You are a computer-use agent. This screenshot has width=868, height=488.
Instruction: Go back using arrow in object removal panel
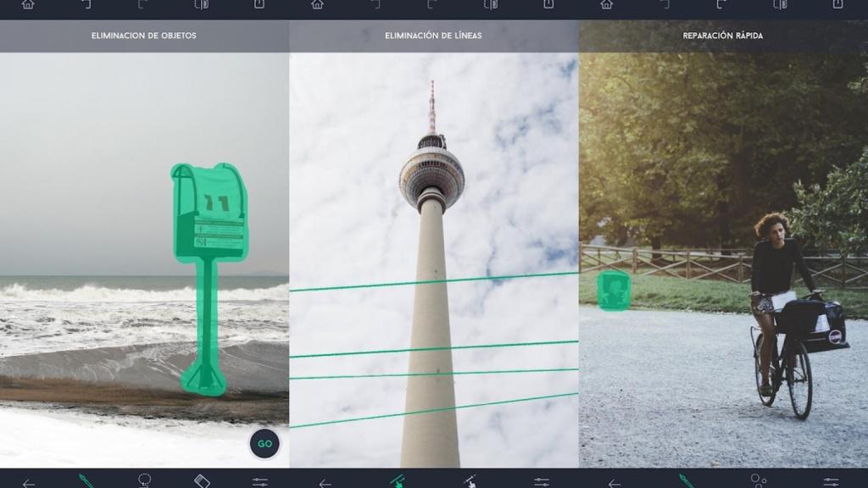[29, 483]
